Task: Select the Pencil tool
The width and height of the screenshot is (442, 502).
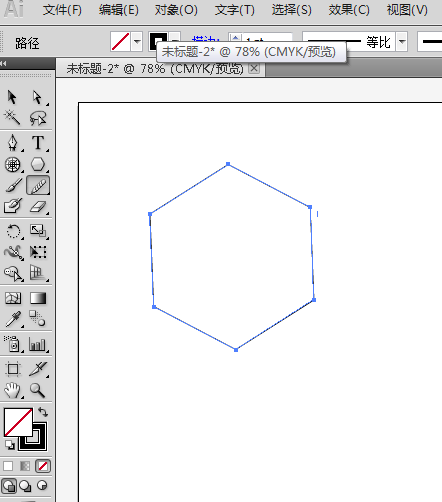Action: (38, 185)
